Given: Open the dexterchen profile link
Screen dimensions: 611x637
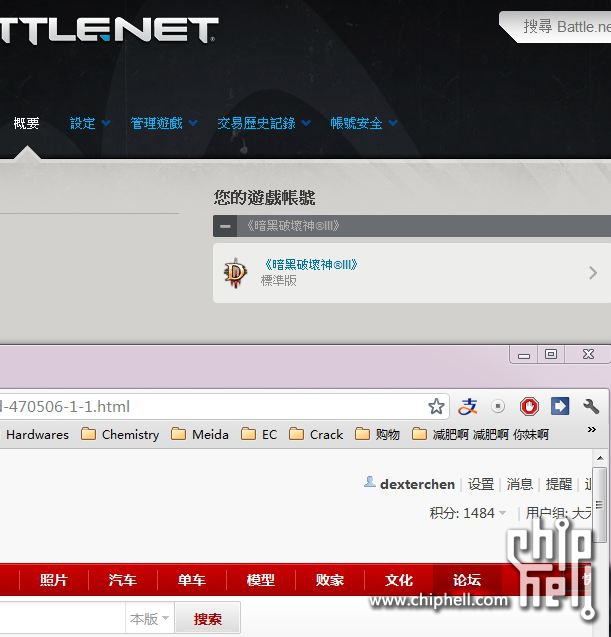Looking at the screenshot, I should pyautogui.click(x=417, y=484).
